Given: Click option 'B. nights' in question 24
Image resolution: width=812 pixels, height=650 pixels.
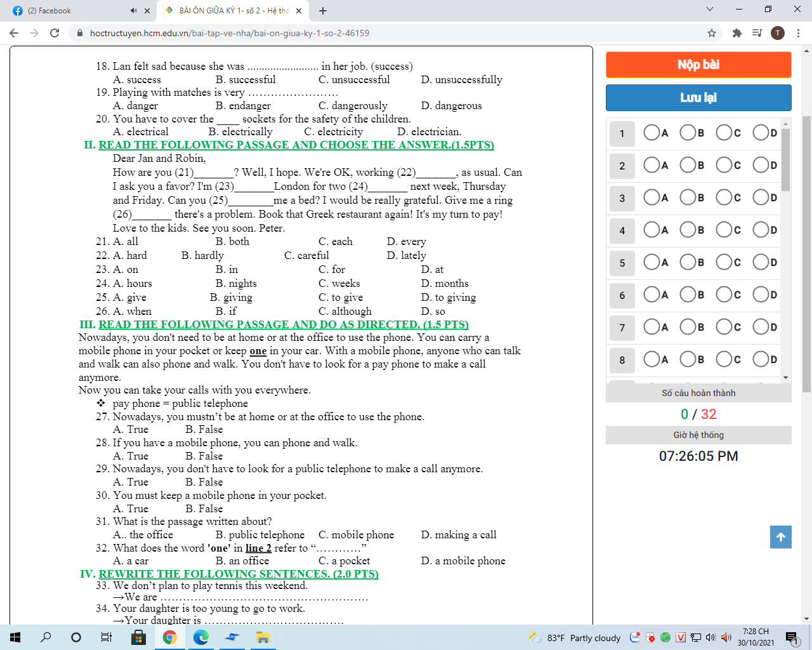Looking at the screenshot, I should tap(236, 283).
